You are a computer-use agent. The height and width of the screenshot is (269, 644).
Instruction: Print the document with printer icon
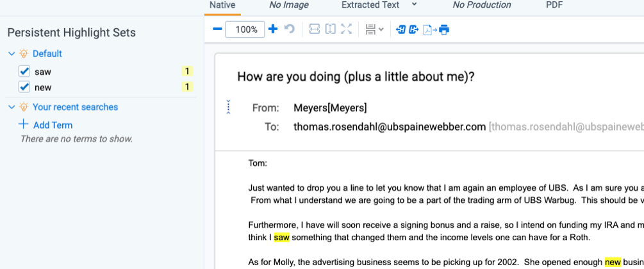pos(444,29)
